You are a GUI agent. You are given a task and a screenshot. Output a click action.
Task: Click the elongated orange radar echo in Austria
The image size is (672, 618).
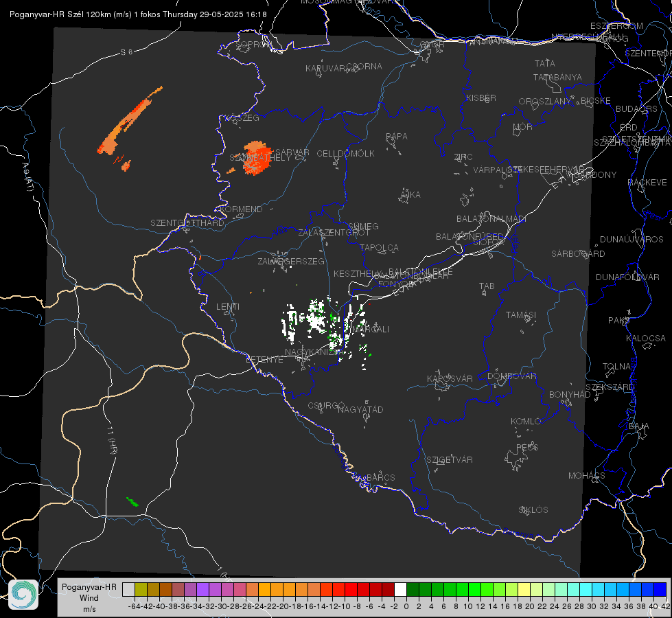[x=128, y=122]
